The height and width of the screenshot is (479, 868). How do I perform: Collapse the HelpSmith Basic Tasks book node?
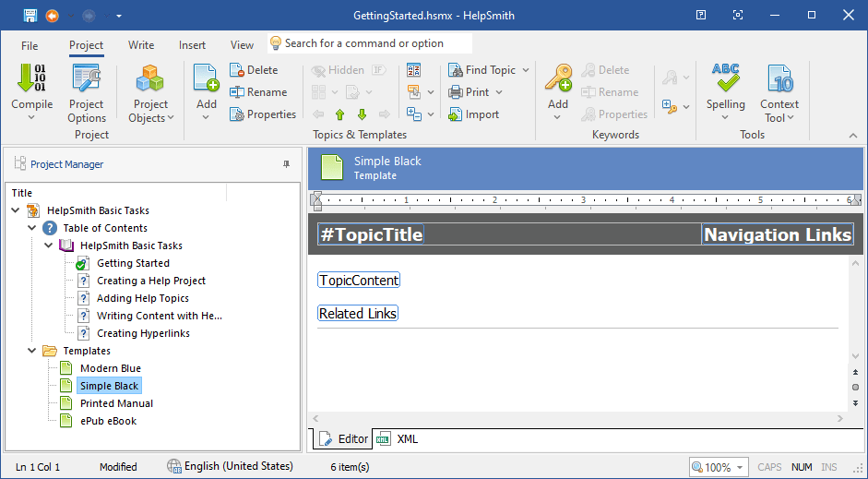click(x=49, y=245)
